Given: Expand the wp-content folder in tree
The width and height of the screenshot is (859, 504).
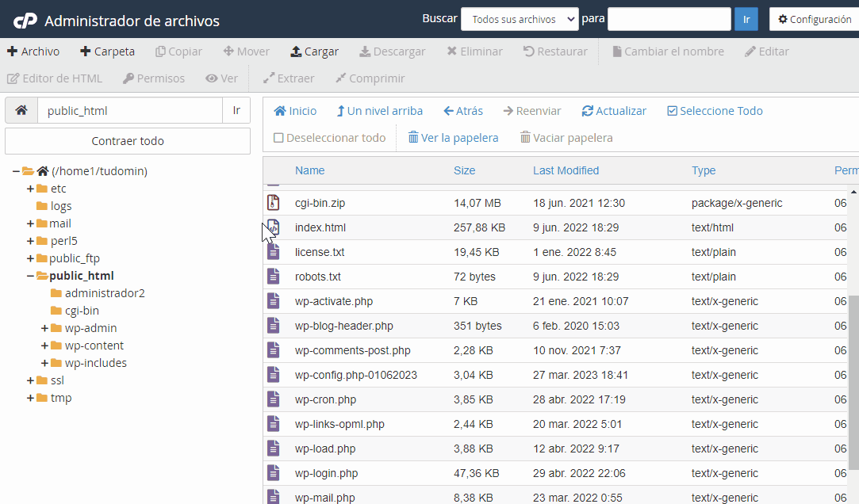Looking at the screenshot, I should click(45, 346).
